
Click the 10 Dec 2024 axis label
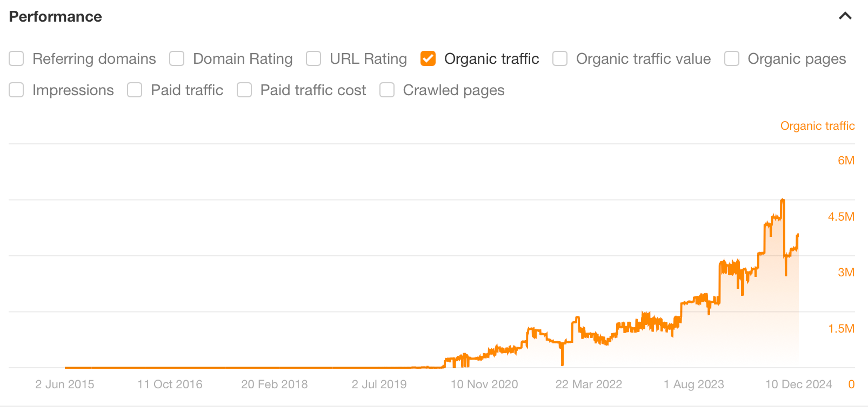click(799, 384)
